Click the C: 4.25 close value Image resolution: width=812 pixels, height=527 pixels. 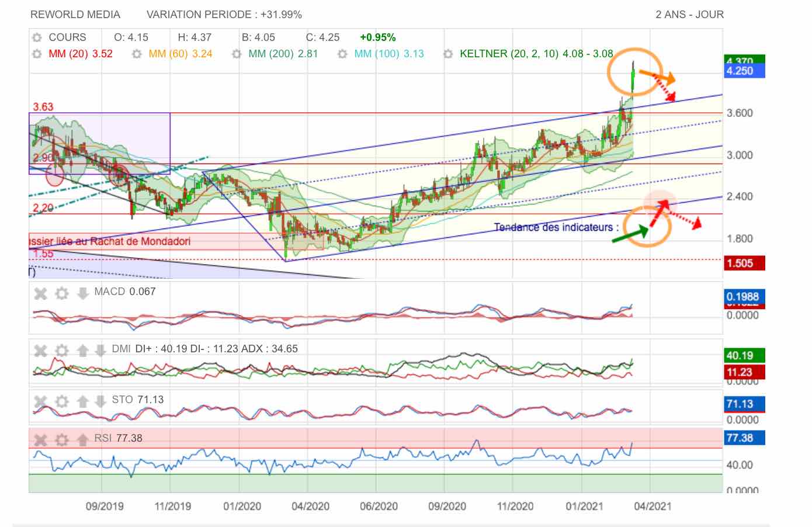pyautogui.click(x=322, y=37)
